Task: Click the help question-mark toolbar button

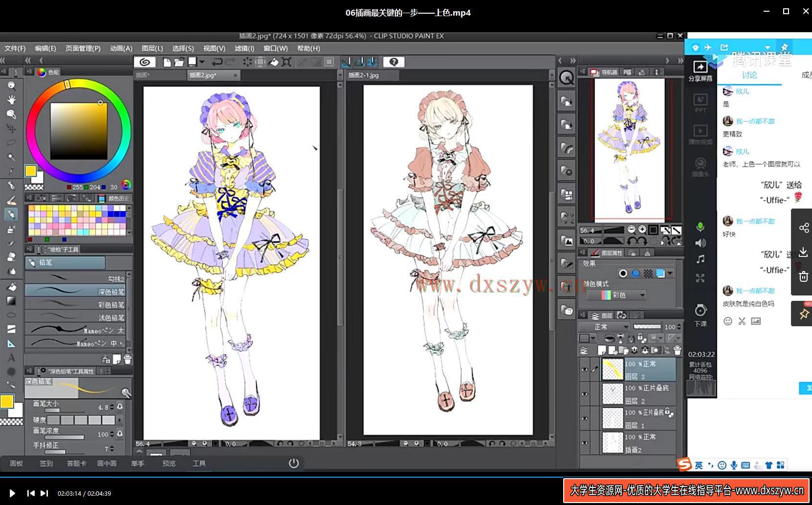Action: (x=394, y=62)
